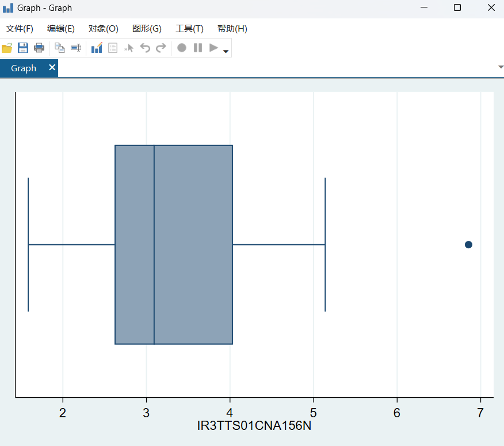Start recording with the round Record button

pyautogui.click(x=182, y=48)
